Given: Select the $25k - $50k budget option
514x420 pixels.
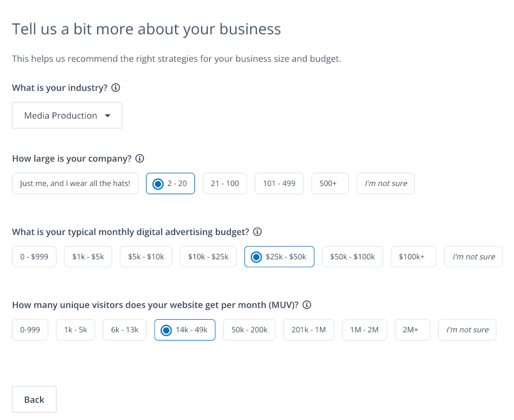Looking at the screenshot, I should (x=280, y=257).
